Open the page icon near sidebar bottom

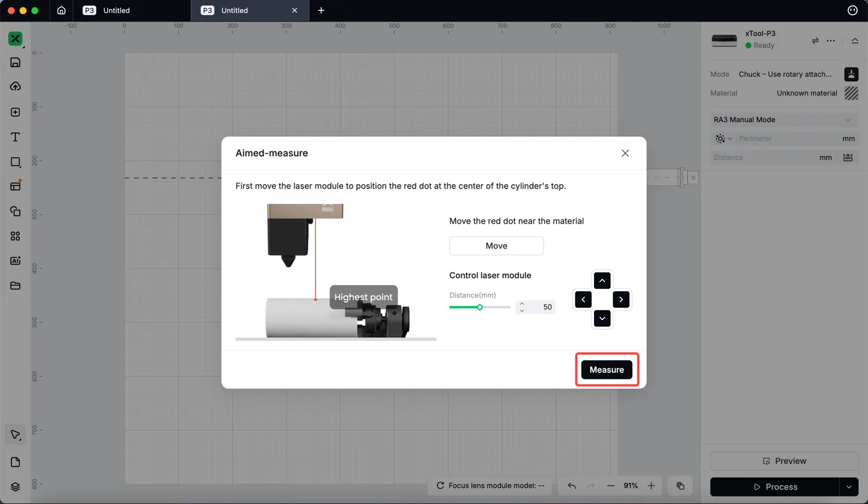15,462
